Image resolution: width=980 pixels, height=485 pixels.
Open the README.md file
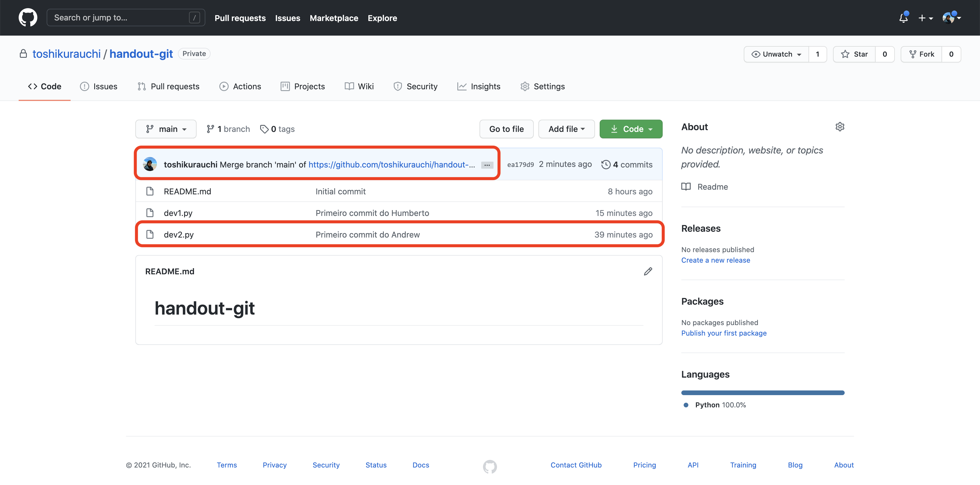click(187, 191)
